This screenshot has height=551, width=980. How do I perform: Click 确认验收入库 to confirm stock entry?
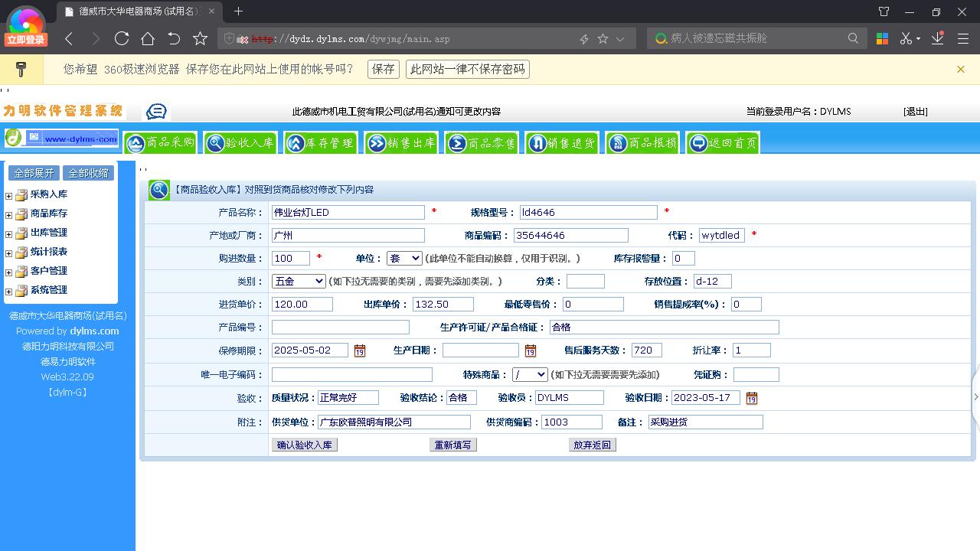304,445
